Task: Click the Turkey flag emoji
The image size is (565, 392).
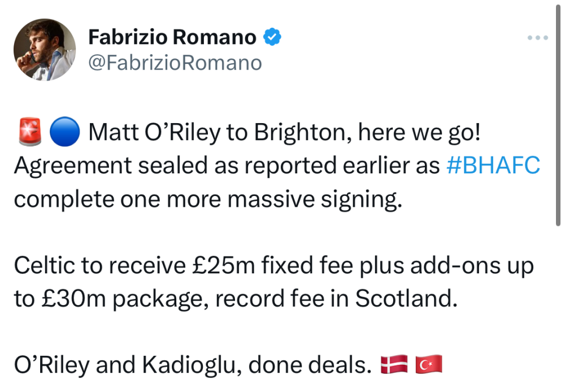Action: coord(429,365)
